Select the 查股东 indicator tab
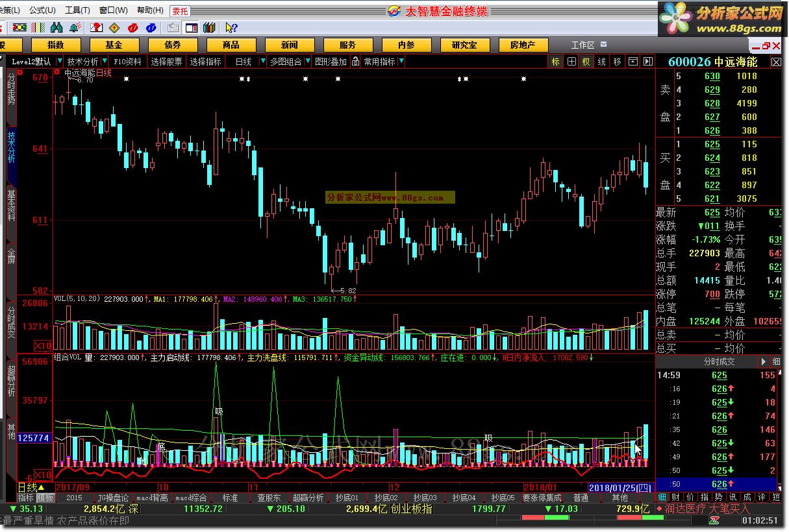Image resolution: width=789 pixels, height=532 pixels. tap(269, 498)
